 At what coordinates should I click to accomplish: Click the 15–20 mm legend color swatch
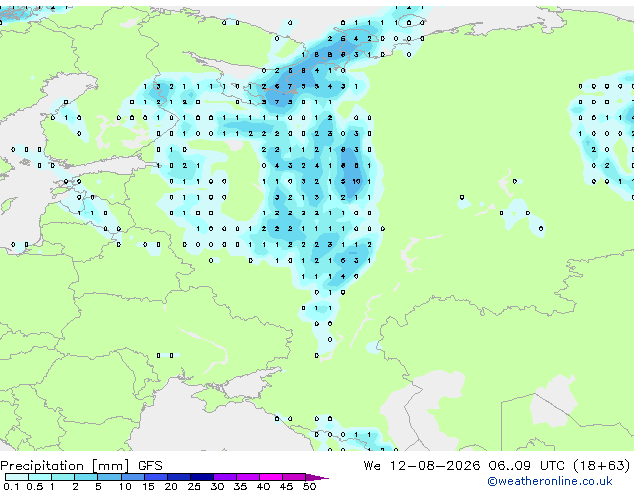[x=155, y=477]
